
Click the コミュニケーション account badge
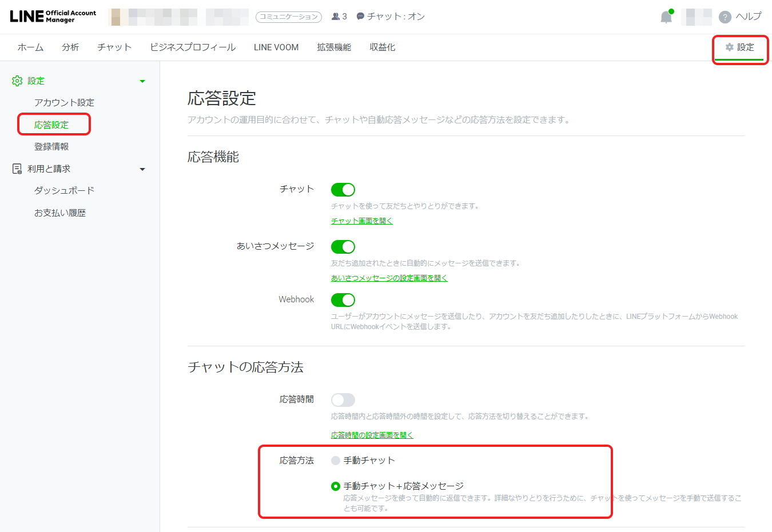(289, 17)
